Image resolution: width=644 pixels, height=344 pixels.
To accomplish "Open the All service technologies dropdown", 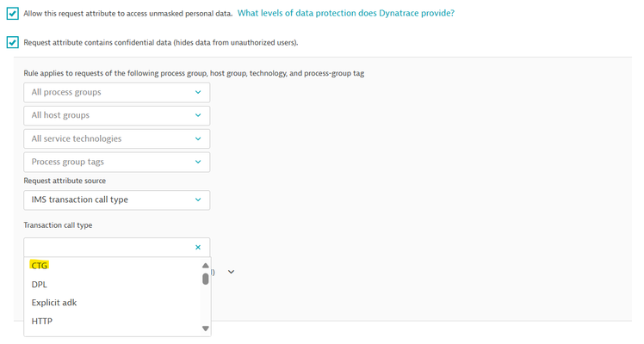I will pos(116,138).
